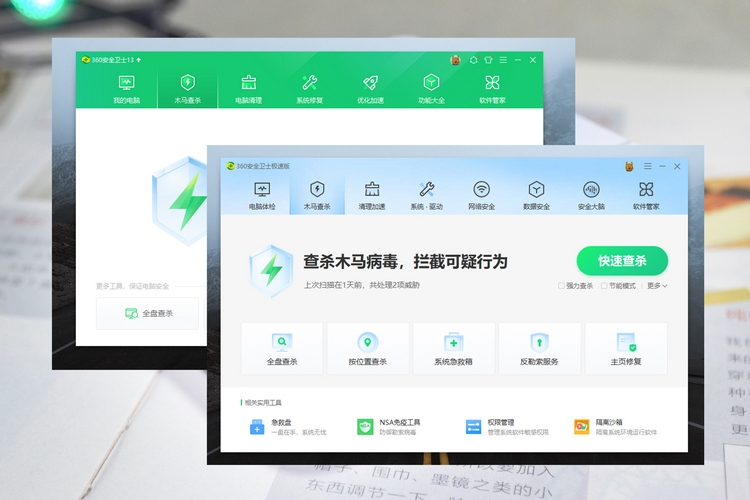Open 安全大脑 in the 极速版 window
The image size is (750, 500).
pyautogui.click(x=591, y=196)
